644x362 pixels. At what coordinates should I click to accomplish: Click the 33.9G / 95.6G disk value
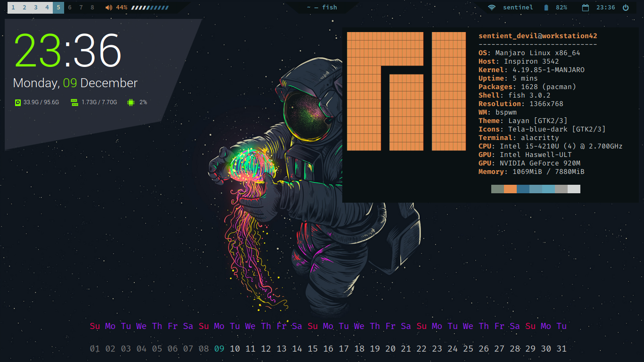pos(41,102)
